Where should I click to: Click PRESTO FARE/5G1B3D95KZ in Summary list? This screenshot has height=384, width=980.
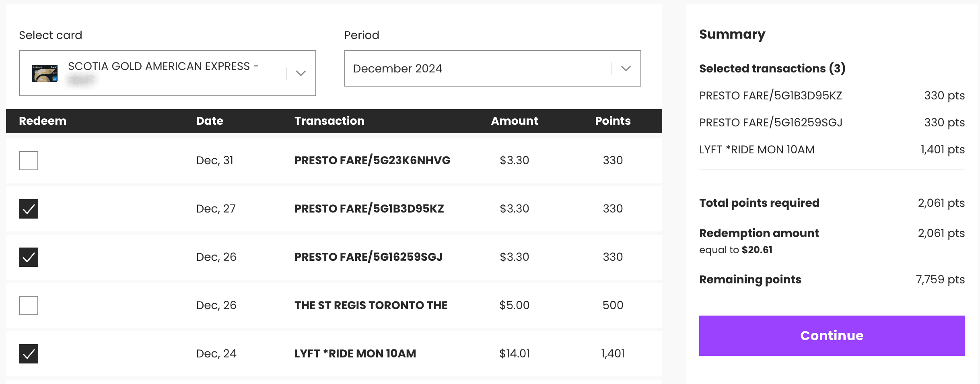tap(770, 95)
